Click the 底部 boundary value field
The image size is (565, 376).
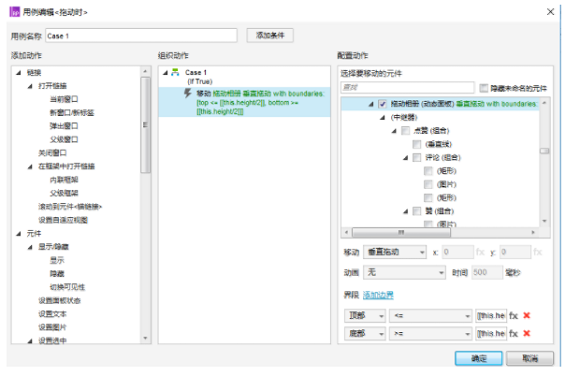[x=491, y=333]
